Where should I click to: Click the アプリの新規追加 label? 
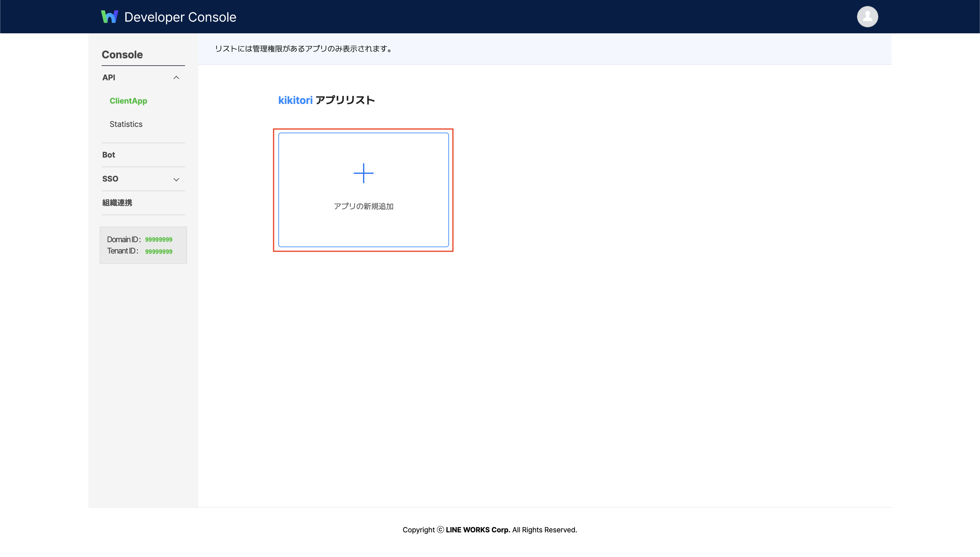[363, 206]
